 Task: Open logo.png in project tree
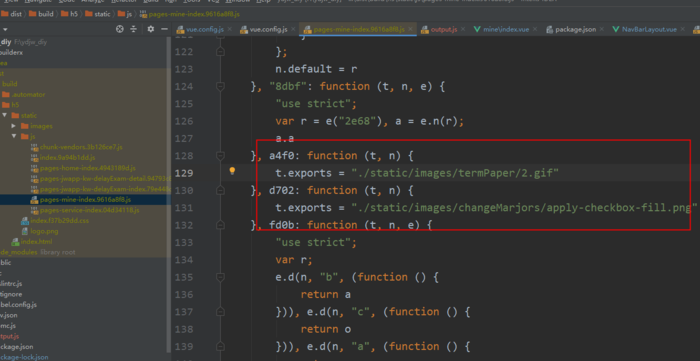tap(40, 231)
